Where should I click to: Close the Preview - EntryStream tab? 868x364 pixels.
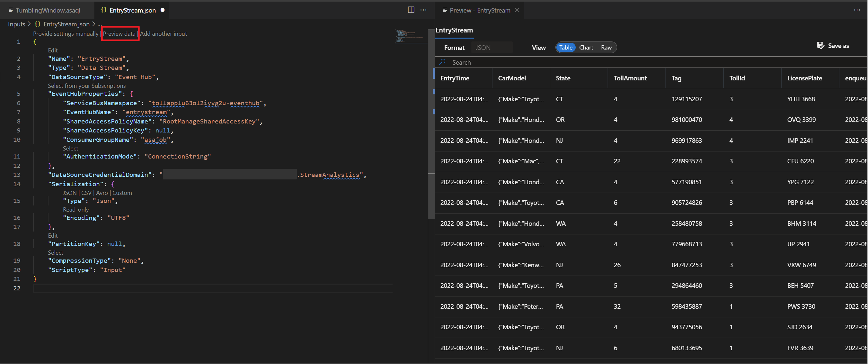pos(517,10)
